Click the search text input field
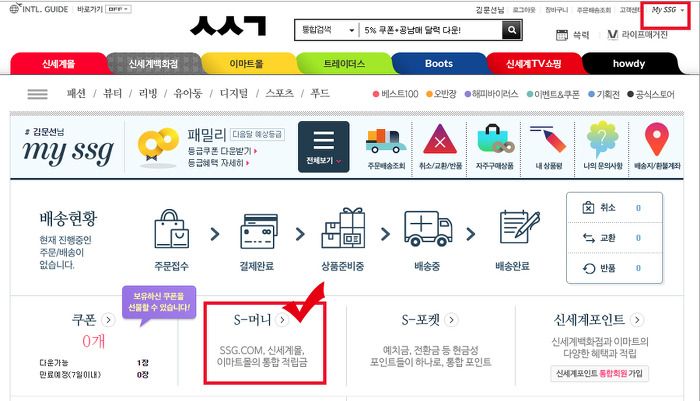Image resolution: width=700 pixels, height=401 pixels. pos(430,30)
